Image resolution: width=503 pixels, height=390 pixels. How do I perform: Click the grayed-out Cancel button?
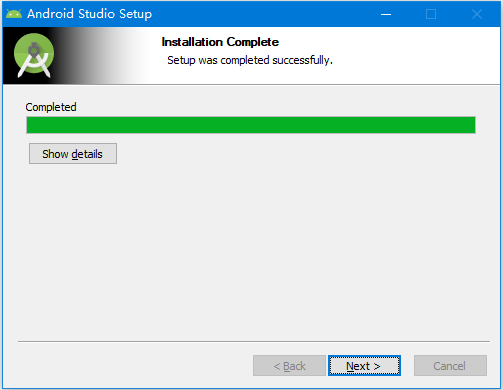pos(450,366)
